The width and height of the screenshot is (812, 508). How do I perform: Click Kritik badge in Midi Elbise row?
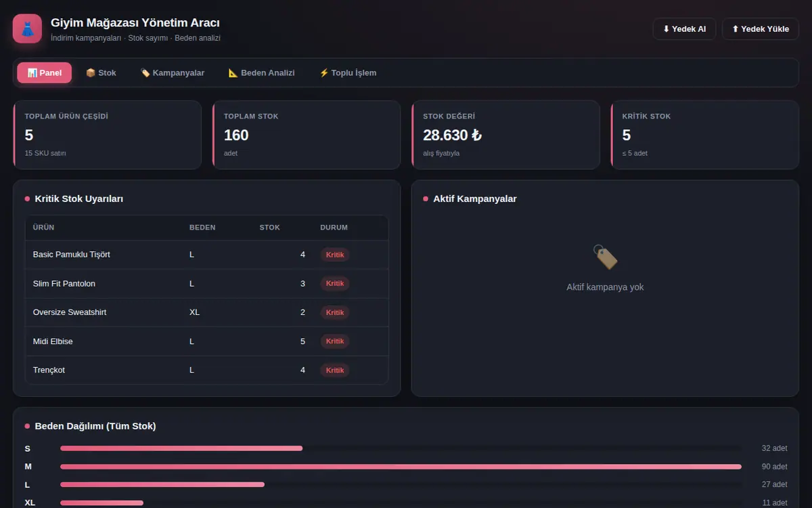click(335, 341)
